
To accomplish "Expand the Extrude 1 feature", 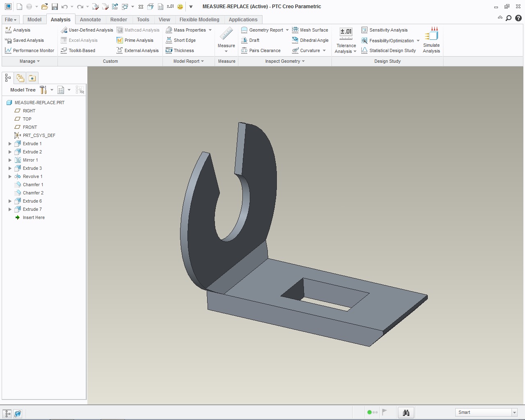I will (x=10, y=144).
